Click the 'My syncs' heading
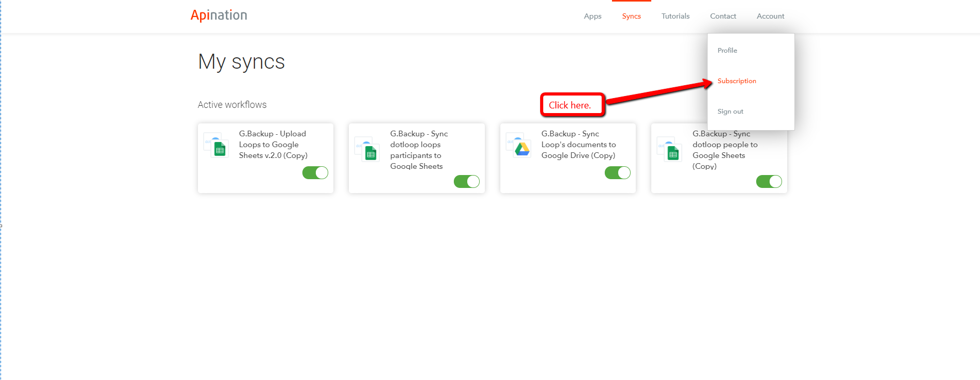Image resolution: width=980 pixels, height=380 pixels. point(241,62)
